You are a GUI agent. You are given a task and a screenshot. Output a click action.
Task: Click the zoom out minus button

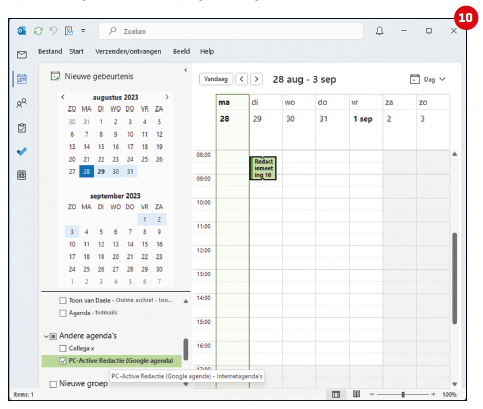point(372,395)
